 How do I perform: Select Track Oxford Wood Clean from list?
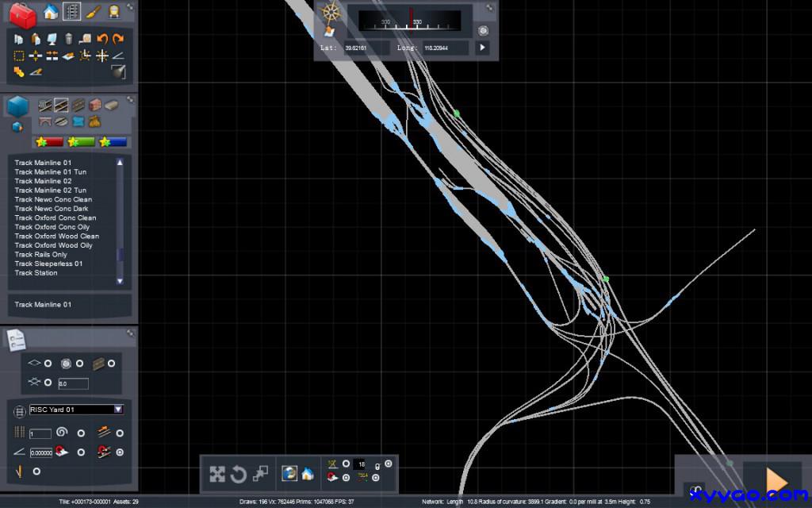(56, 237)
